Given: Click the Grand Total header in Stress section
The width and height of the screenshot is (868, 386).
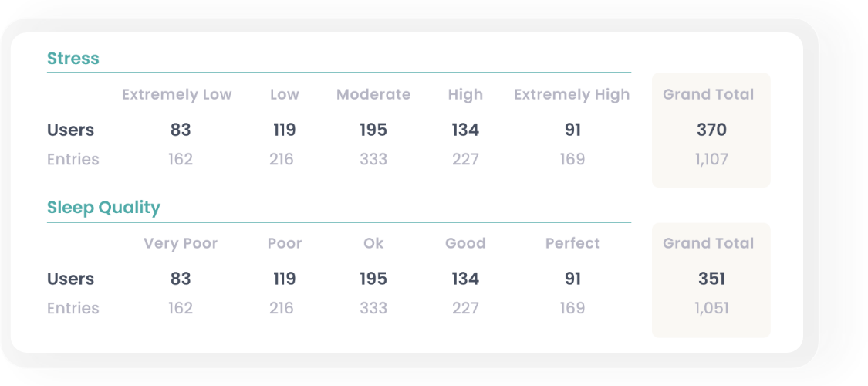Looking at the screenshot, I should [708, 95].
